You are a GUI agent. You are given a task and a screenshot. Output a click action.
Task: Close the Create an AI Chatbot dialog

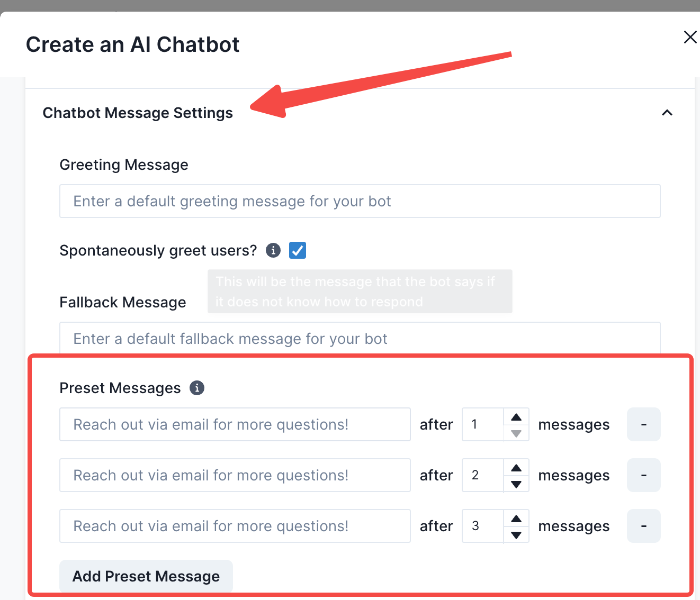(x=690, y=37)
